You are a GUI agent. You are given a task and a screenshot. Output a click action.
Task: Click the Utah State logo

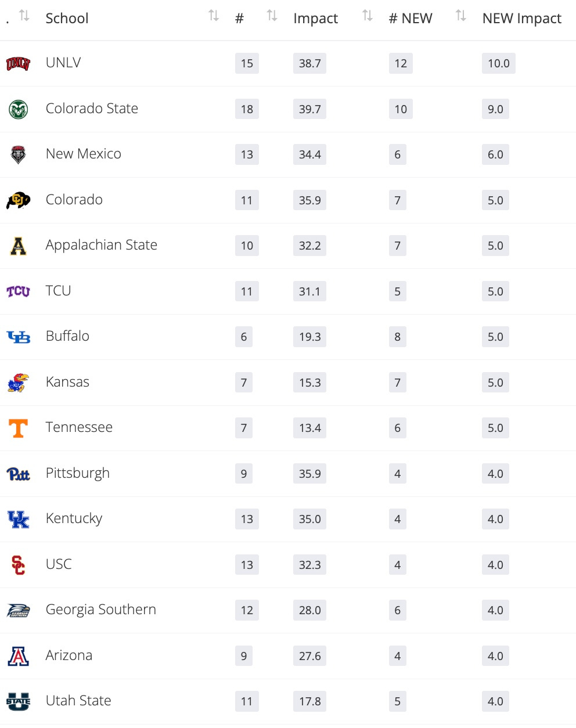click(18, 701)
